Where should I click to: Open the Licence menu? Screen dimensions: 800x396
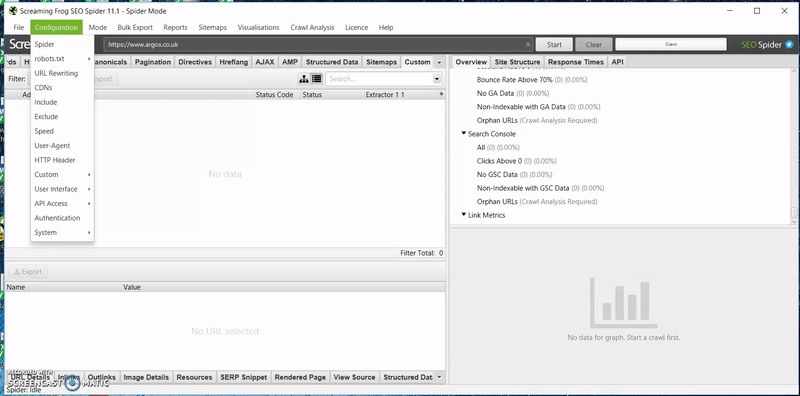[356, 28]
